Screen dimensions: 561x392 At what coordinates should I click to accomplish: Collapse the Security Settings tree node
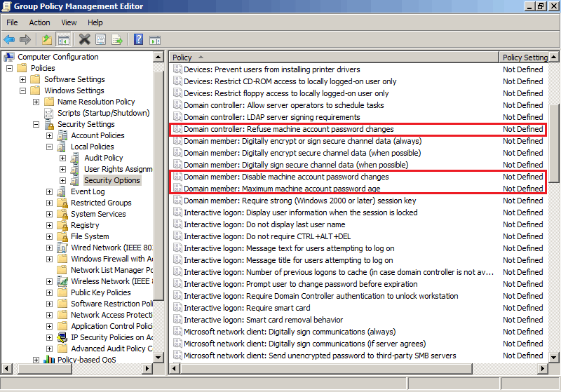click(36, 124)
